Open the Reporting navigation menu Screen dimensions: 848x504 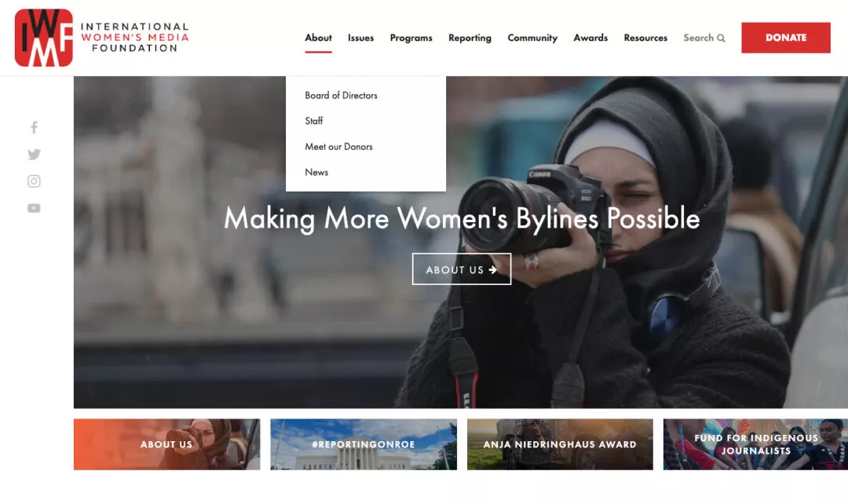(470, 38)
